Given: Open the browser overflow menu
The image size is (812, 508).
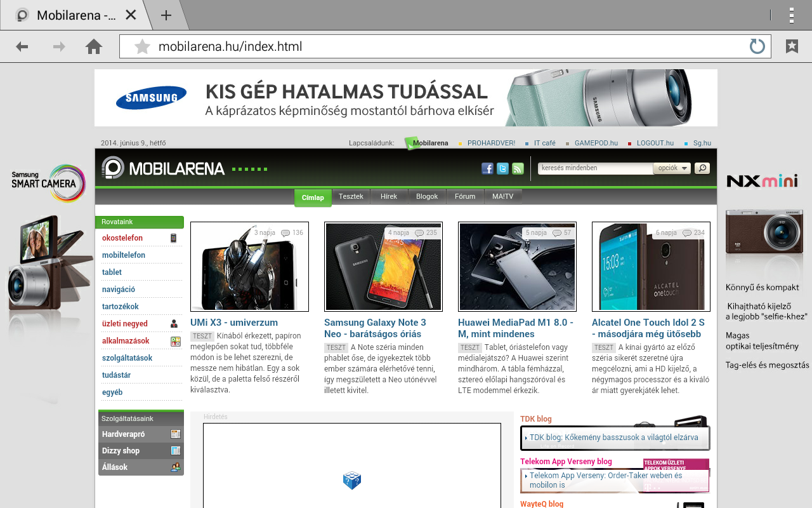Looking at the screenshot, I should pos(792,15).
